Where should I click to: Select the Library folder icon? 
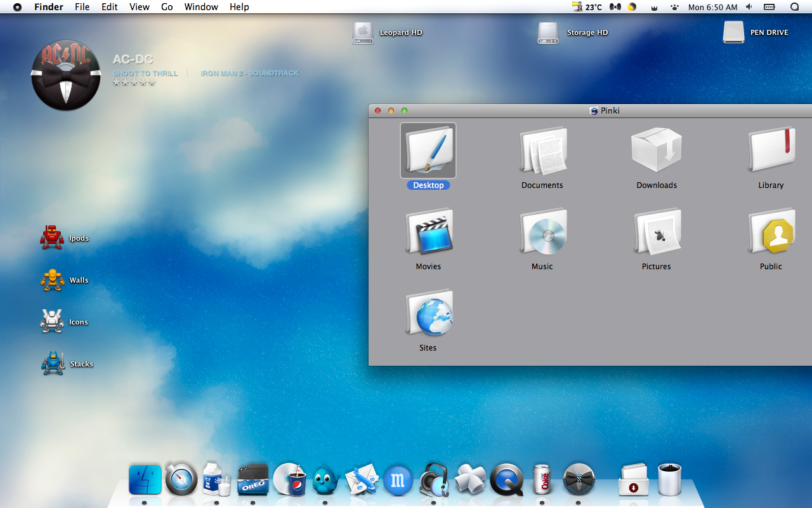771,151
